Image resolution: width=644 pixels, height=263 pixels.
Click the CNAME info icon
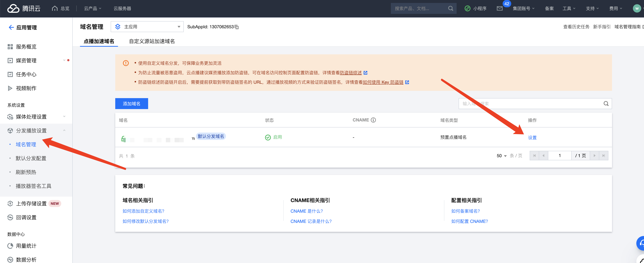(373, 120)
